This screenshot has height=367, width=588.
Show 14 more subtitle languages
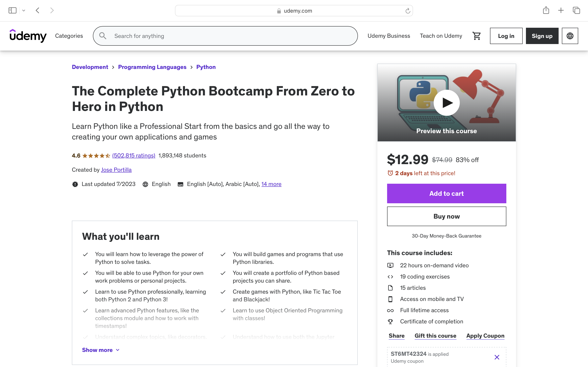click(271, 184)
